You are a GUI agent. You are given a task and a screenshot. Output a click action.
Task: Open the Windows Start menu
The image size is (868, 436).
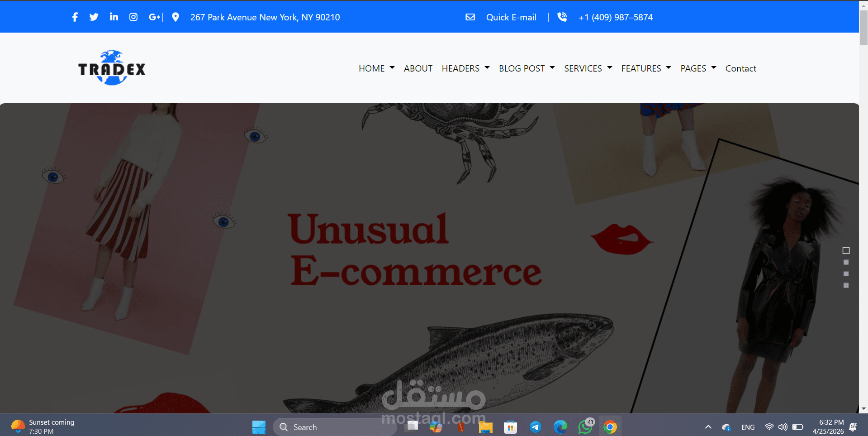[x=259, y=427]
